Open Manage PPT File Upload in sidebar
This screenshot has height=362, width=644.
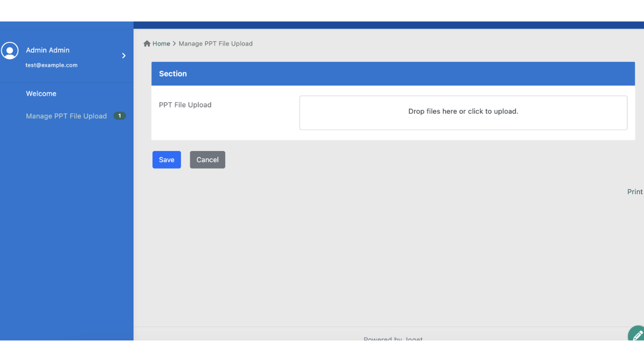(x=66, y=116)
